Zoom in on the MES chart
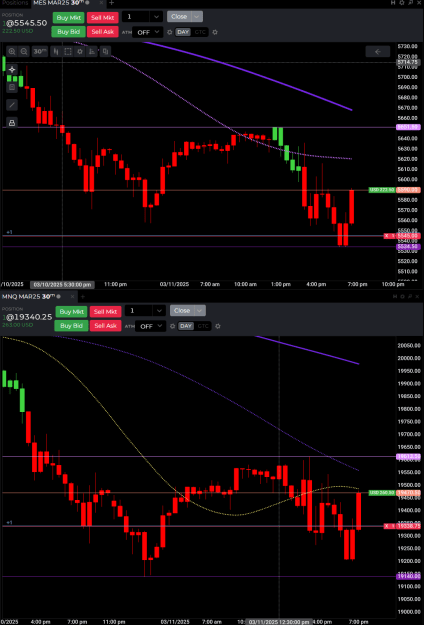 (x=12, y=51)
